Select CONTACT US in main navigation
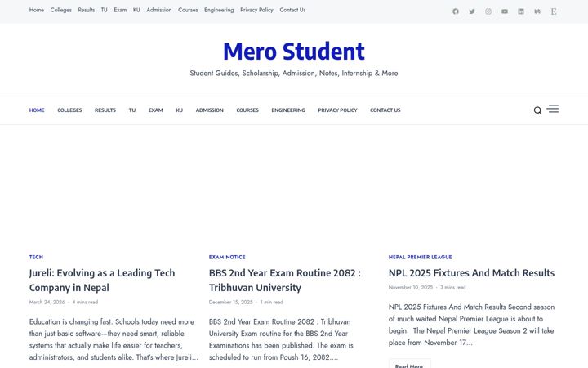 pyautogui.click(x=385, y=110)
